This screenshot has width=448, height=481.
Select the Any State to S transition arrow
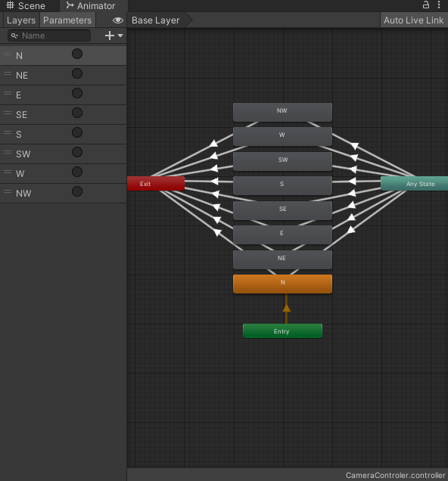click(x=352, y=182)
